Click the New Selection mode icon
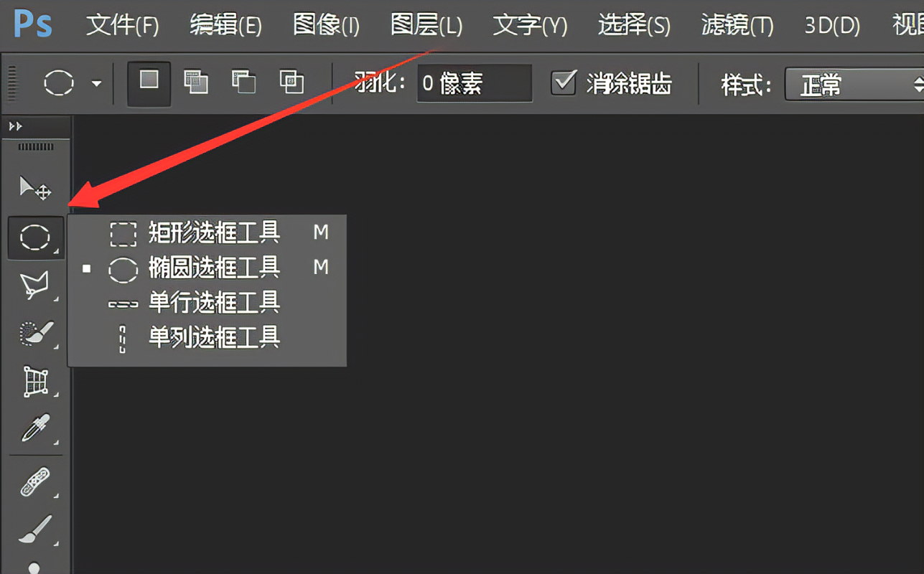The image size is (924, 574). (x=149, y=83)
